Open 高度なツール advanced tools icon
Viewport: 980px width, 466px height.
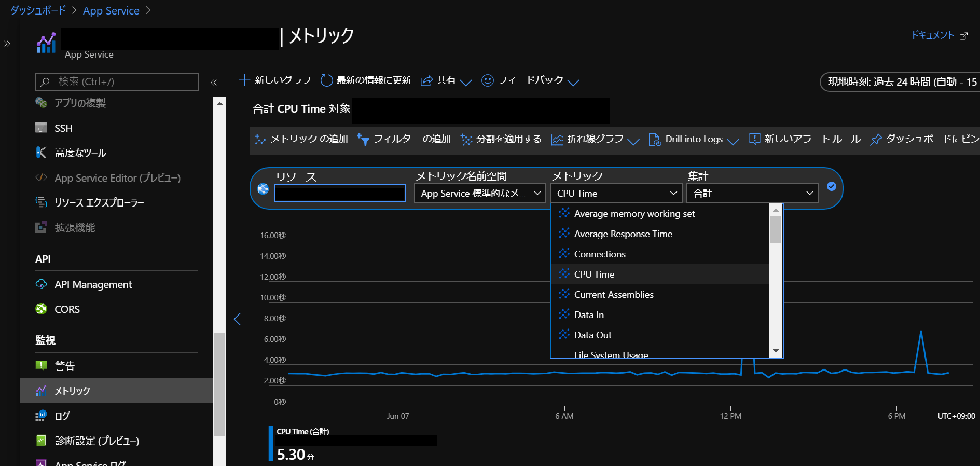click(x=41, y=153)
